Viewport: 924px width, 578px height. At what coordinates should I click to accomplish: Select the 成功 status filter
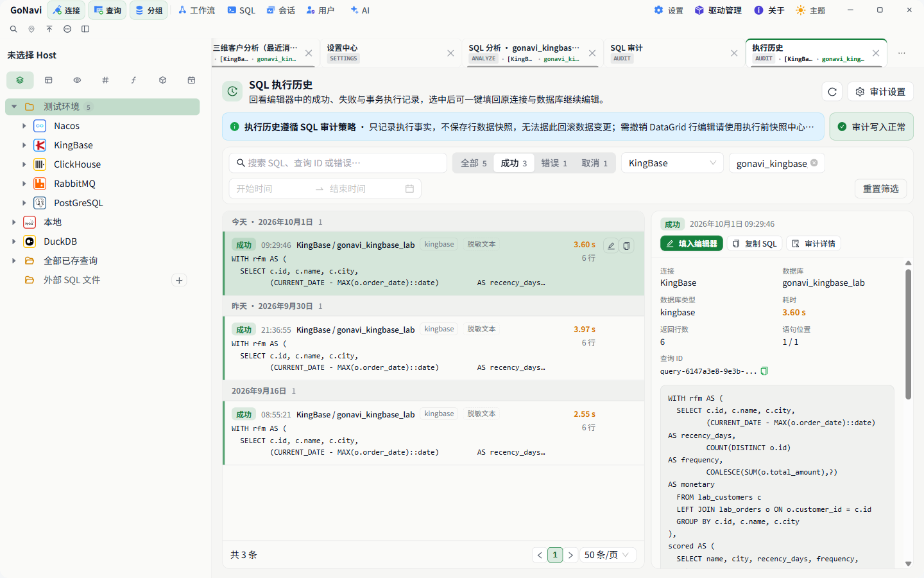514,163
